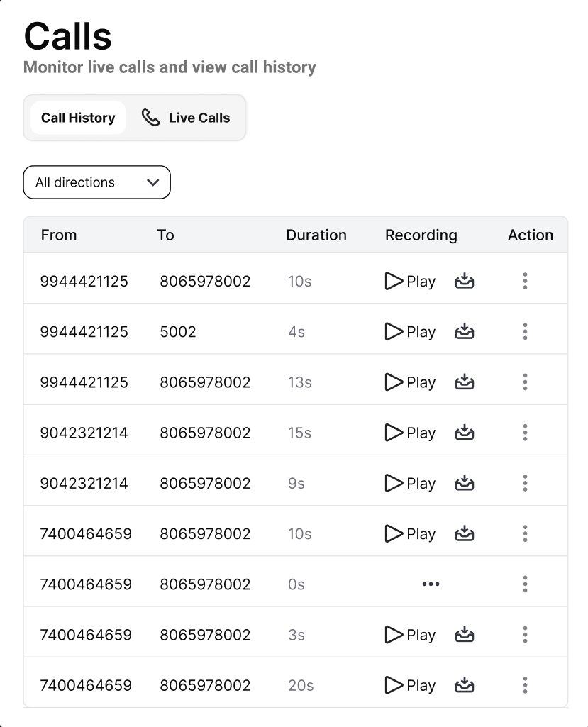
Task: Open action menu for the 0s call
Action: [x=525, y=584]
